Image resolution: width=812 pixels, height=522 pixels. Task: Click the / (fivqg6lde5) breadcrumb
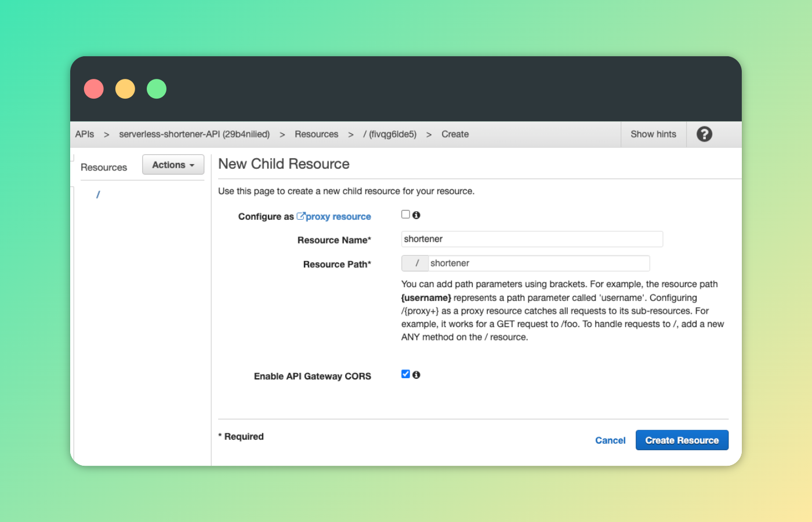click(390, 134)
